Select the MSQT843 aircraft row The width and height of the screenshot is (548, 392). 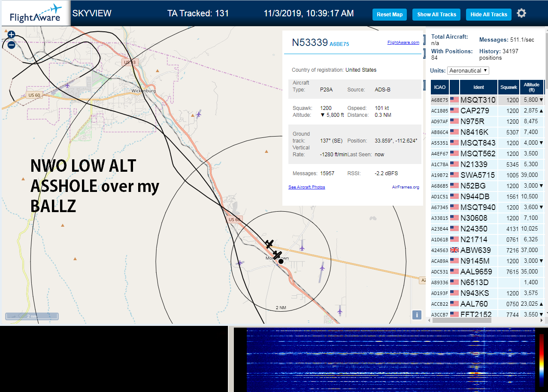(487, 143)
